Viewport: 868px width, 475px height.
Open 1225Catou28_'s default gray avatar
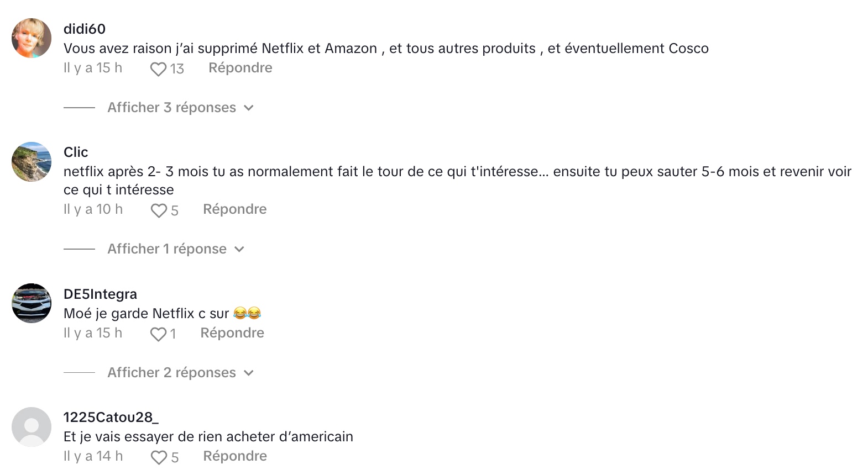tap(32, 427)
